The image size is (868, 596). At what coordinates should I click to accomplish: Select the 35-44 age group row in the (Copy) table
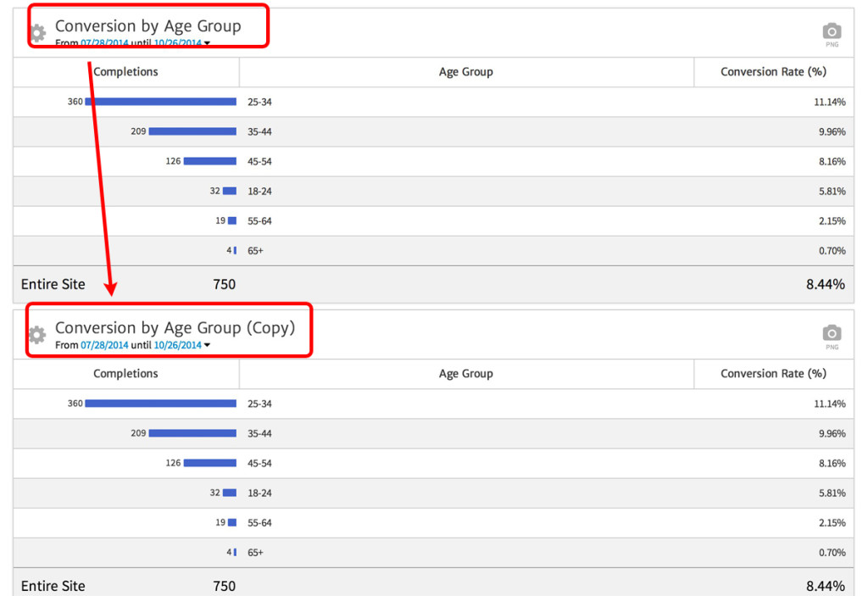click(259, 433)
